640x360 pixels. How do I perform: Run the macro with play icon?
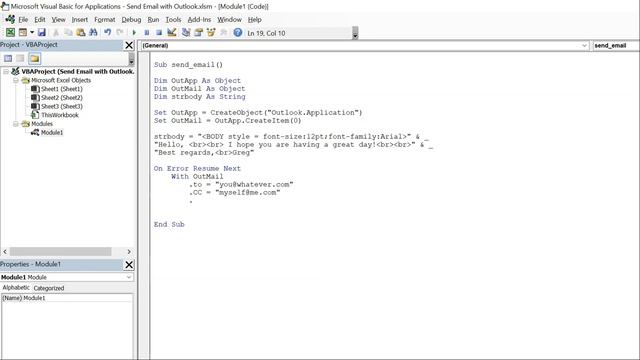[134, 32]
